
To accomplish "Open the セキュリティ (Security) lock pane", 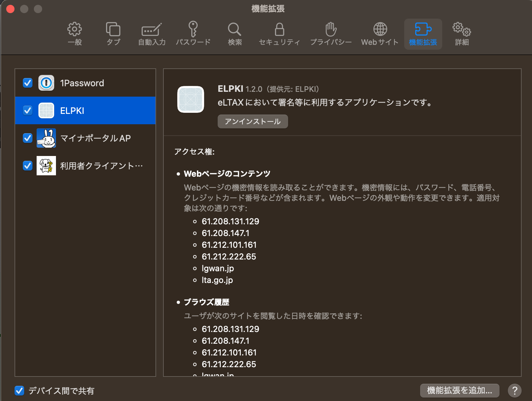I will coord(279,34).
